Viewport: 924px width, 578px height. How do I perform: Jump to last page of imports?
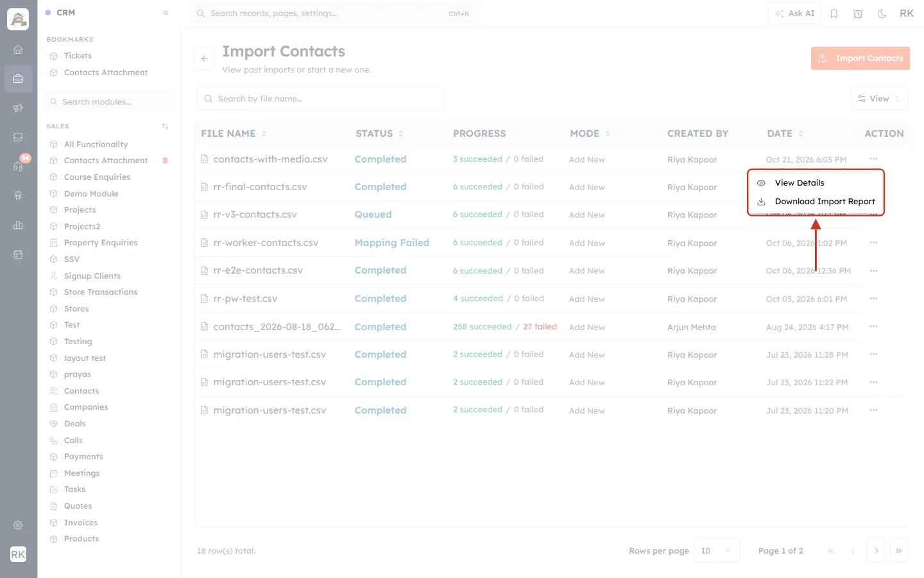899,551
